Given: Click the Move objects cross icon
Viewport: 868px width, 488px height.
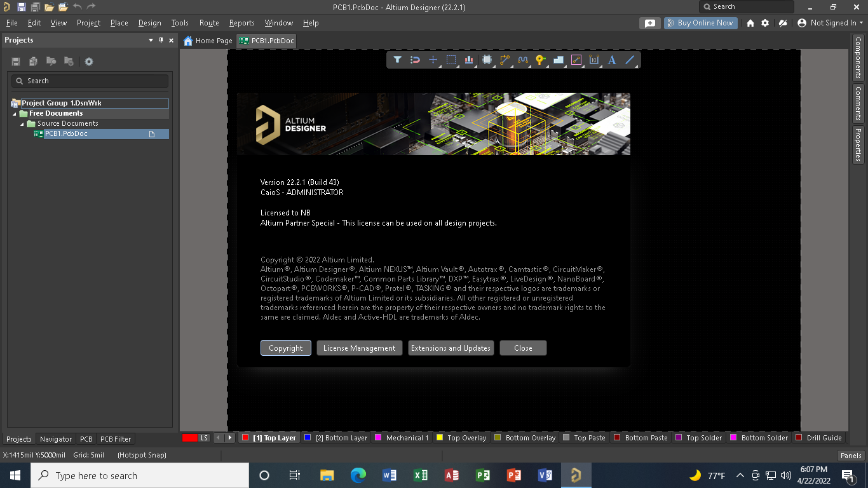Looking at the screenshot, I should (433, 60).
